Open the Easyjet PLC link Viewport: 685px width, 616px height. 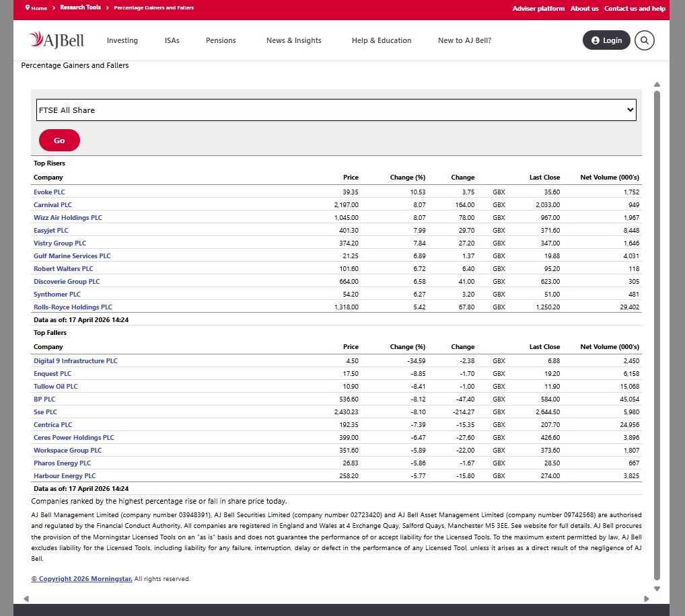[50, 230]
